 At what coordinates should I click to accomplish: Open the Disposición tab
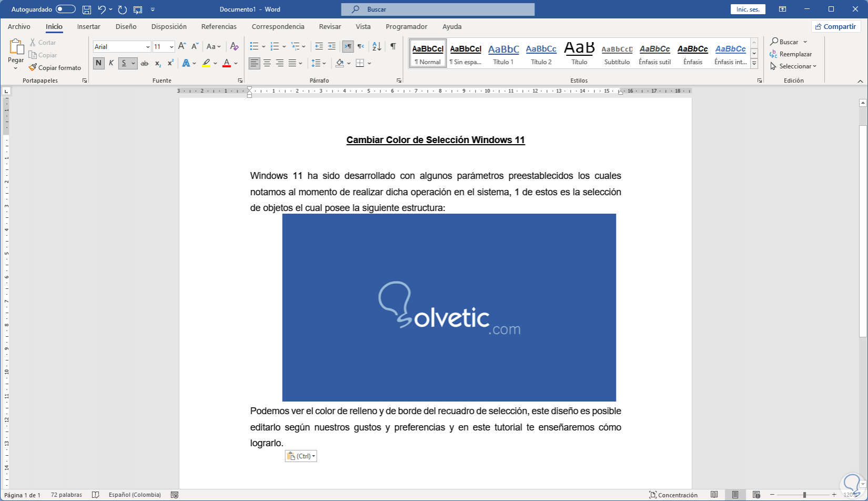tap(169, 26)
